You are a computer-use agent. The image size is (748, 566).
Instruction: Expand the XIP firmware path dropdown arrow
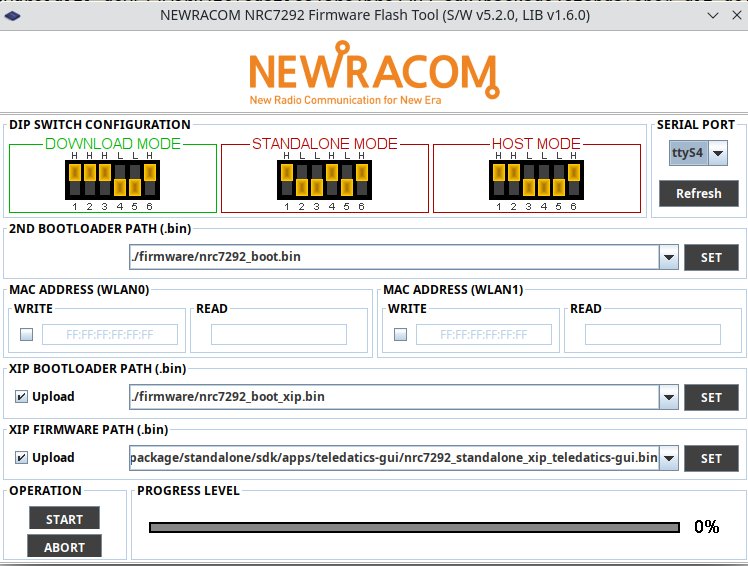pos(668,458)
